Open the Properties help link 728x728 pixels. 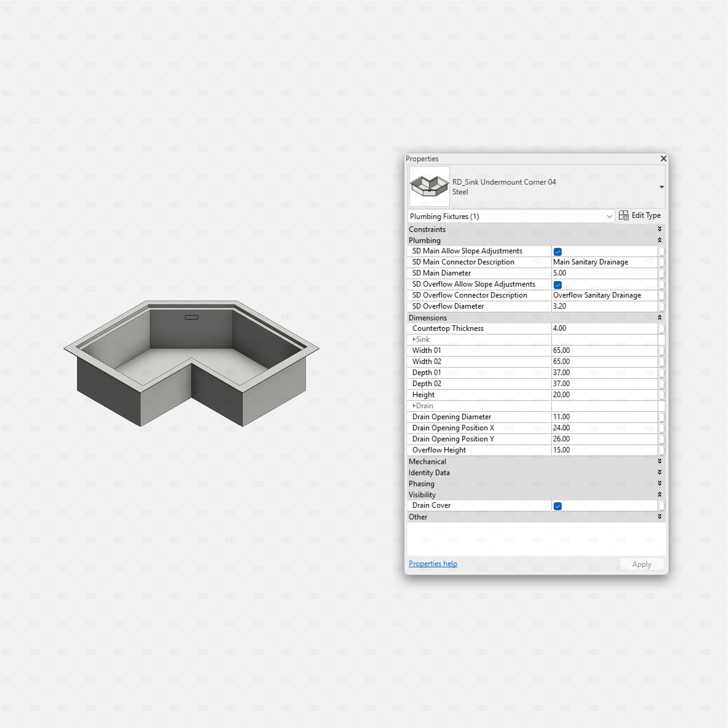pyautogui.click(x=432, y=563)
